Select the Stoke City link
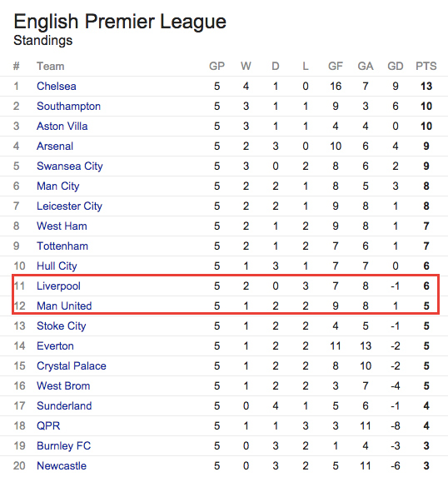Image resolution: width=448 pixels, height=487 pixels. pos(61,325)
